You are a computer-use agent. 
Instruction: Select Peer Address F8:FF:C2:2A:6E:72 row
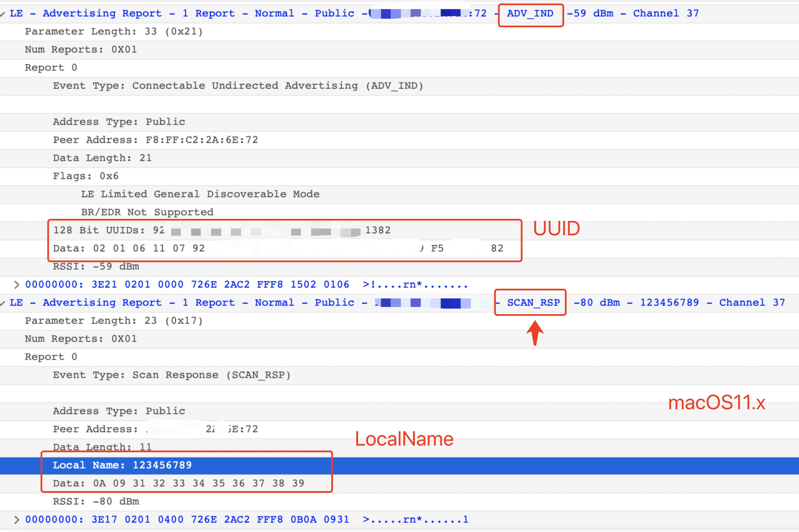(156, 140)
